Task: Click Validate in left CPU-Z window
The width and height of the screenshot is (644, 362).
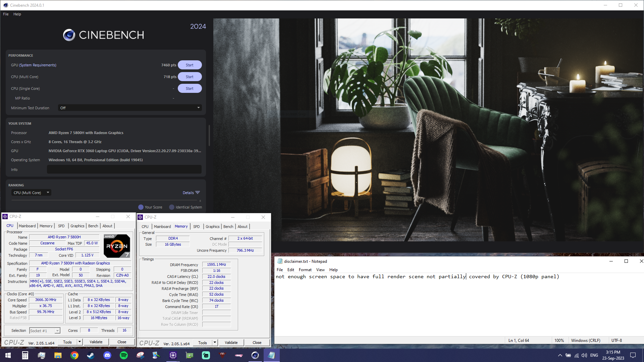Action: pos(96,342)
